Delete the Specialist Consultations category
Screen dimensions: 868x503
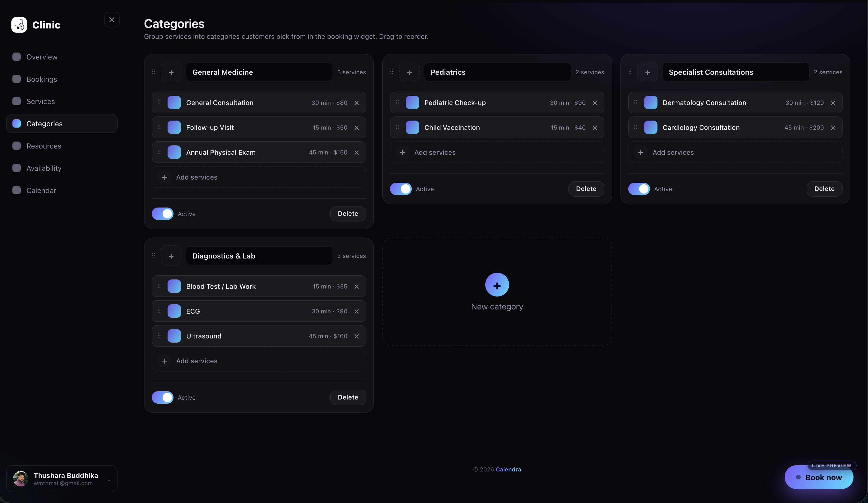click(824, 189)
